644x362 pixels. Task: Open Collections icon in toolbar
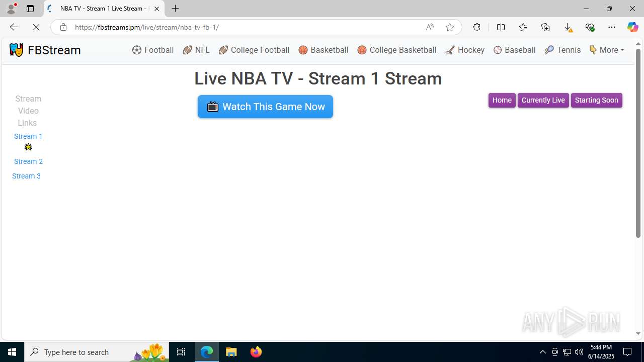click(545, 27)
